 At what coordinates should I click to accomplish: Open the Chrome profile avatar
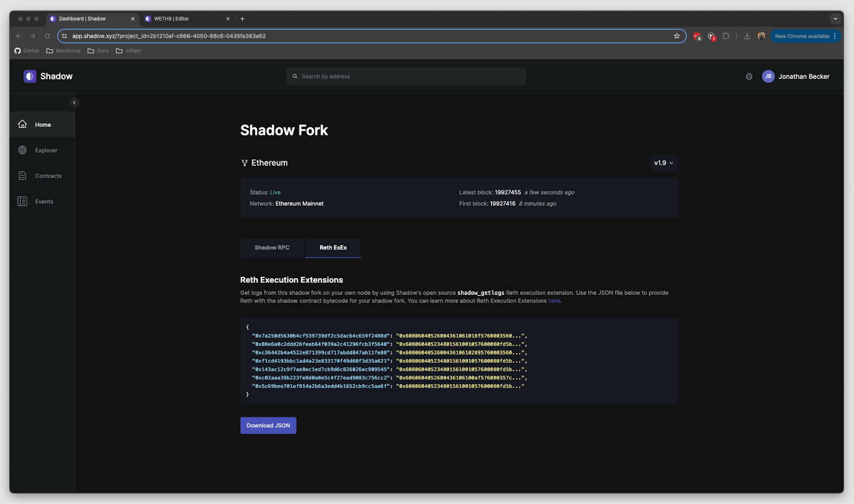pos(762,36)
